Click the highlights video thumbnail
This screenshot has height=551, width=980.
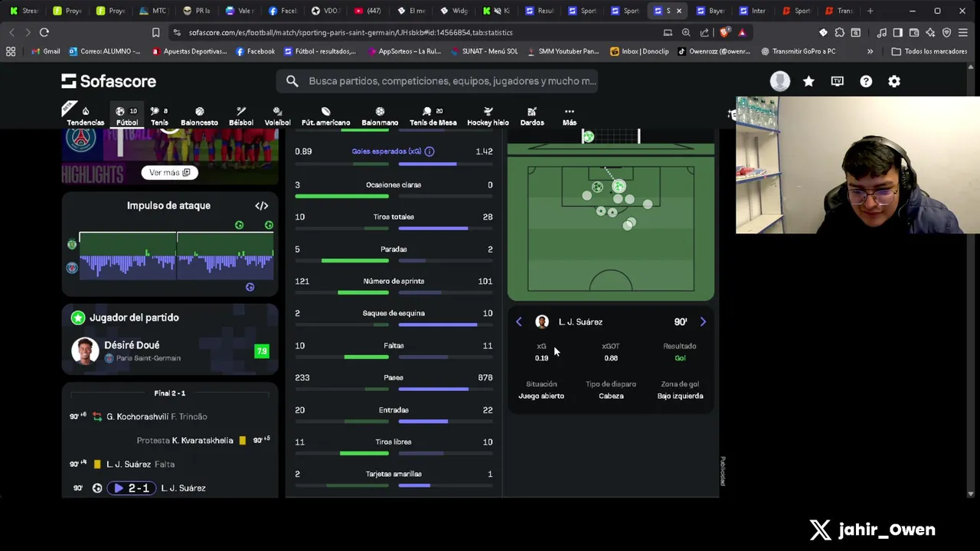pos(170,157)
